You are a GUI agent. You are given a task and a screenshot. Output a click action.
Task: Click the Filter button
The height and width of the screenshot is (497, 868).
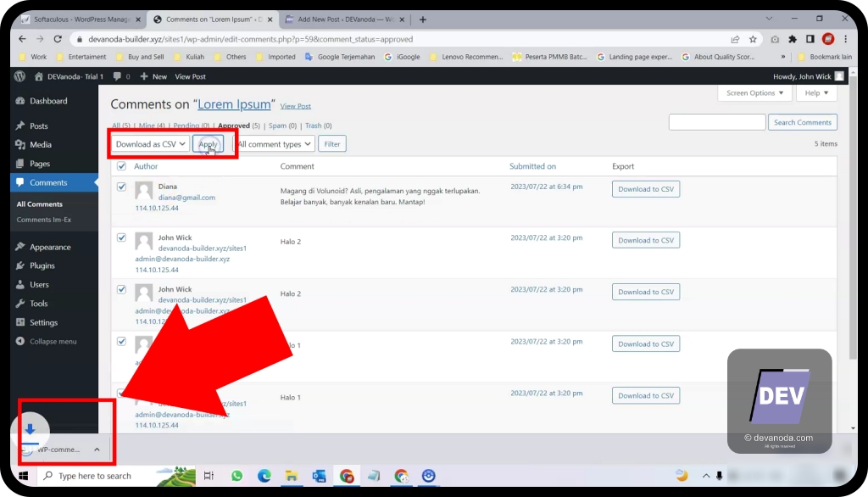(x=332, y=144)
